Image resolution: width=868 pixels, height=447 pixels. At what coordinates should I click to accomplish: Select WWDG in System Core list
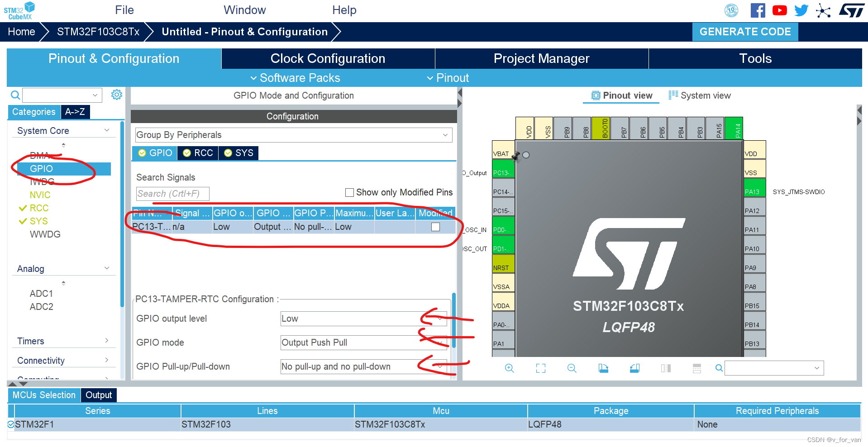(45, 234)
